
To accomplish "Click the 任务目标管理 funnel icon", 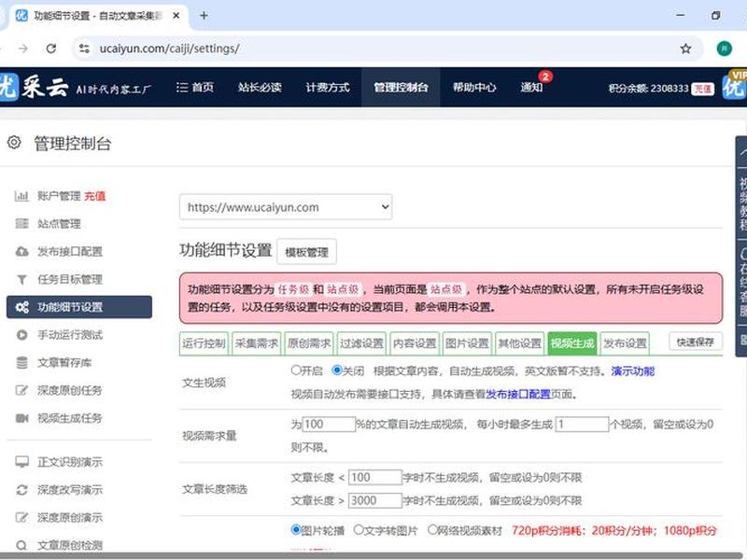I will (21, 279).
